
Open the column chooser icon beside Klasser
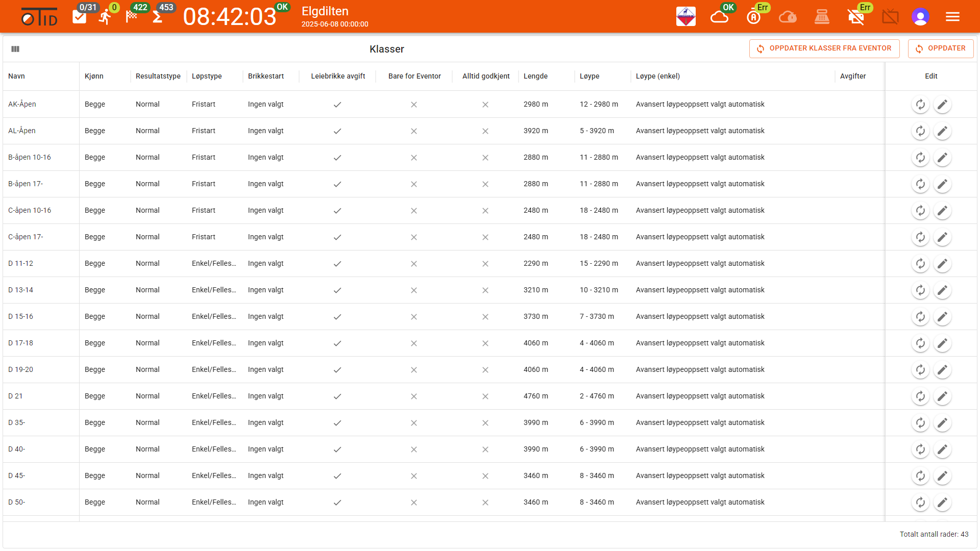coord(15,49)
